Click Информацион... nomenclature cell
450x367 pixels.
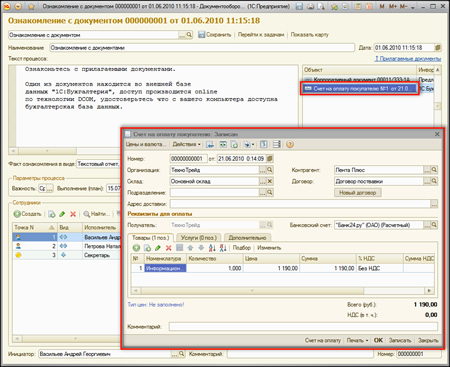(165, 268)
